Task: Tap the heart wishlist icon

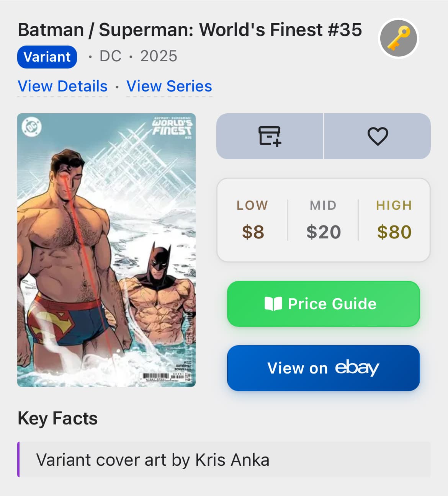Action: [378, 136]
